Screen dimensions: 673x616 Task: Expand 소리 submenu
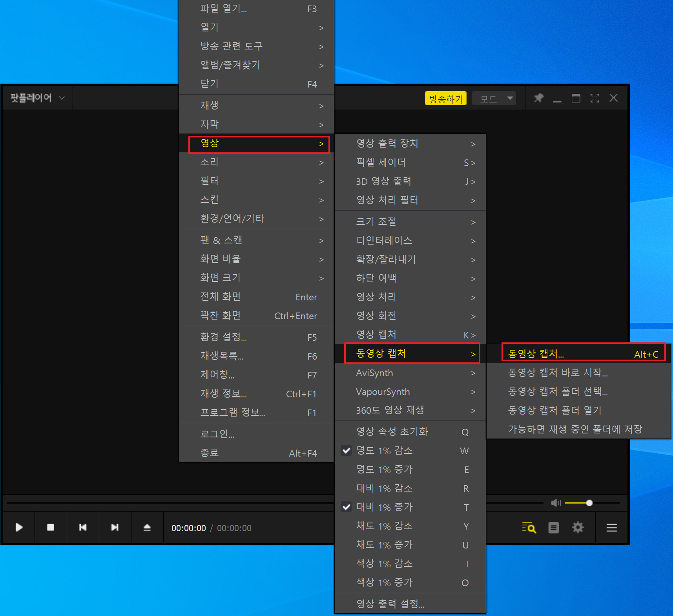tap(256, 162)
